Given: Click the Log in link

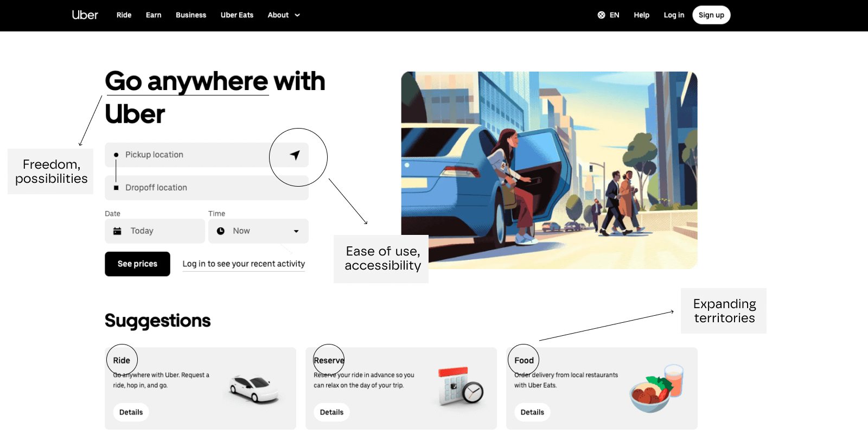Looking at the screenshot, I should [674, 15].
